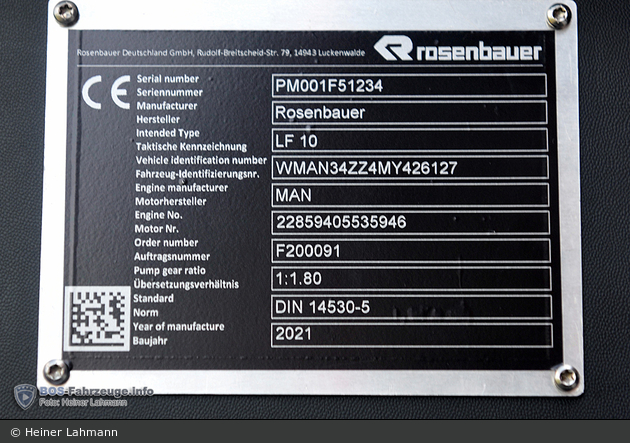Click the 'Year of manufacture' label
This screenshot has height=443, width=630.
(x=178, y=327)
